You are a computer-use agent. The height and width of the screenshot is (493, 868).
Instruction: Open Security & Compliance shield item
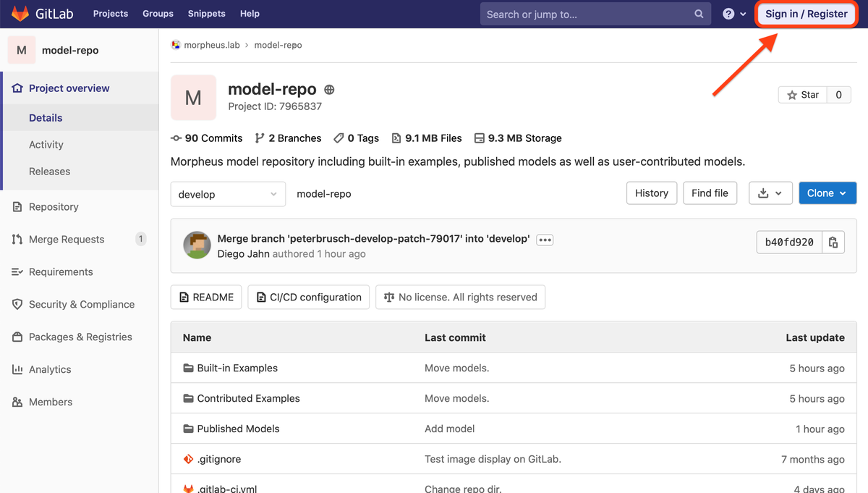pyautogui.click(x=81, y=305)
